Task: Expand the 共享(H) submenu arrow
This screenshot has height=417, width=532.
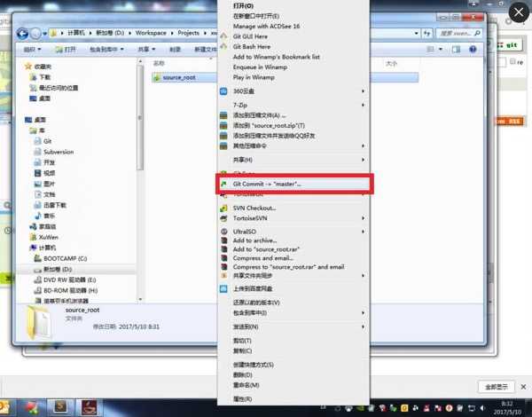Action: pyautogui.click(x=363, y=160)
